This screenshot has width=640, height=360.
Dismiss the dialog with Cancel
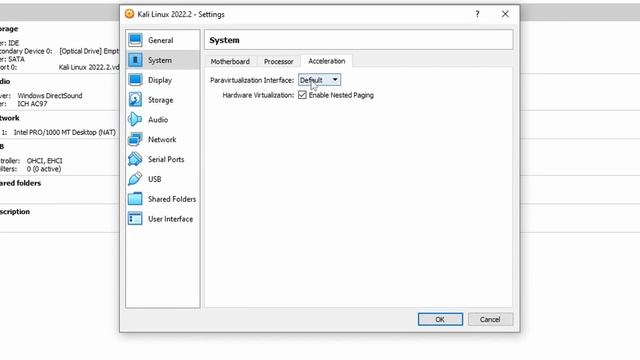(x=490, y=319)
